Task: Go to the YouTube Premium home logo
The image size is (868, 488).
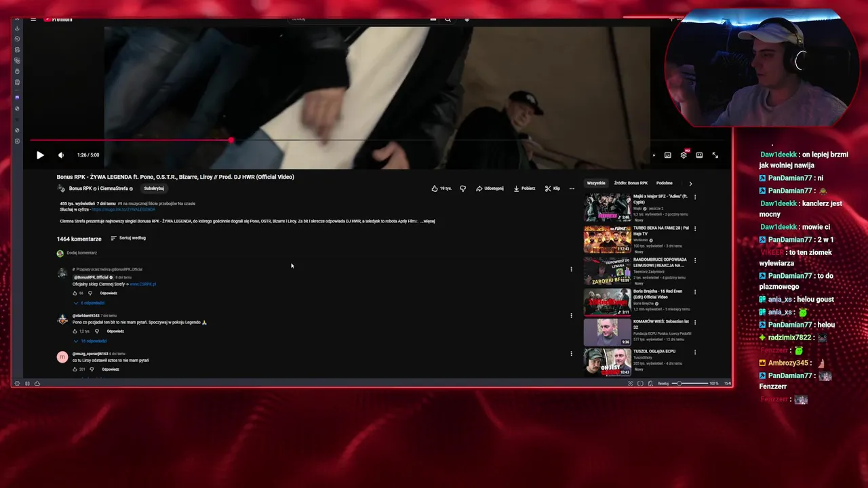Action: (59, 20)
